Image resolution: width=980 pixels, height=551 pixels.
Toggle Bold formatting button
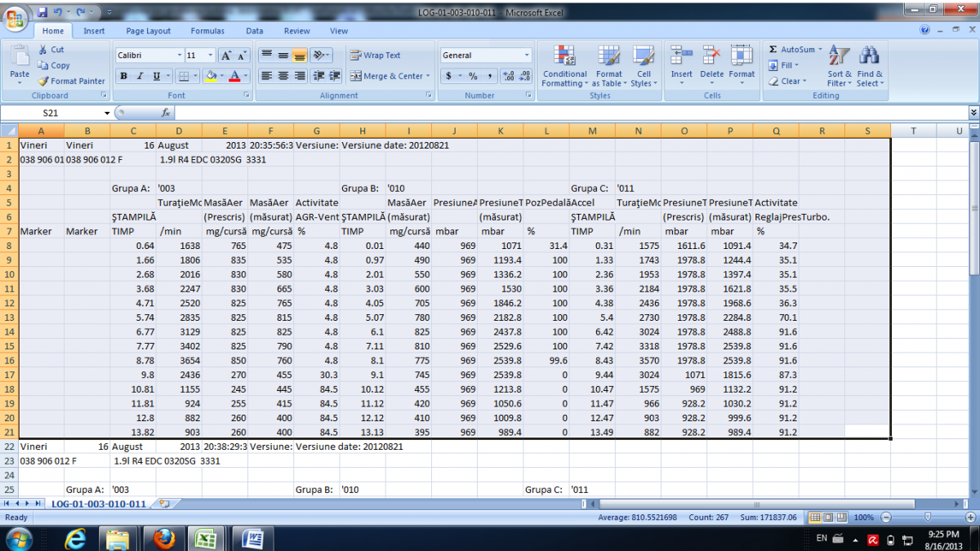(123, 76)
